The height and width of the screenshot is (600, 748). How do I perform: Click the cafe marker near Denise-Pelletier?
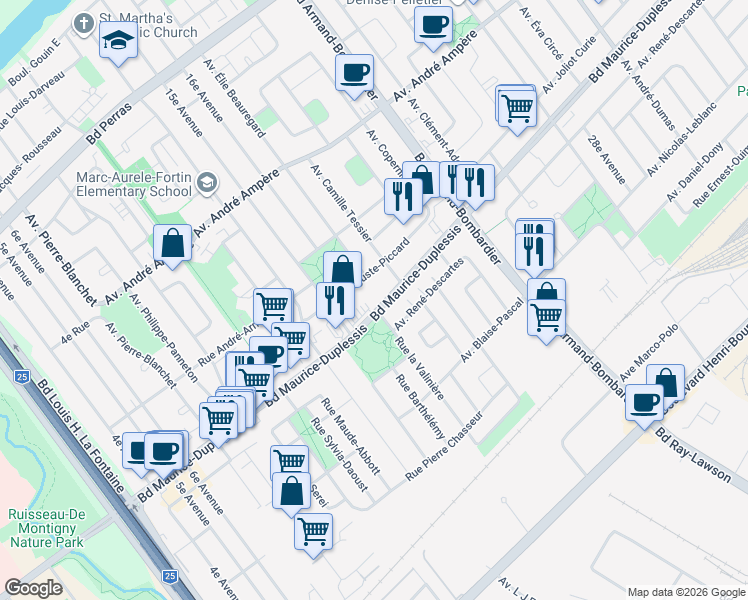pos(433,28)
